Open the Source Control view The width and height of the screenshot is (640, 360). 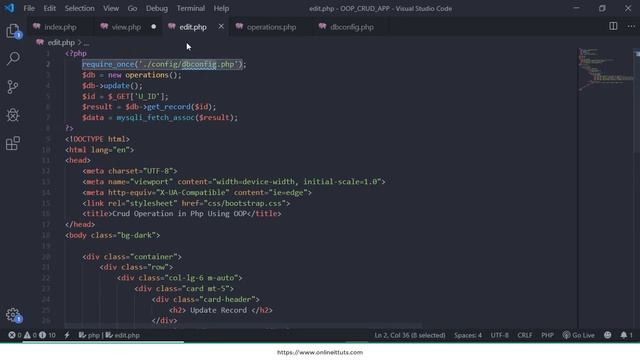13,87
